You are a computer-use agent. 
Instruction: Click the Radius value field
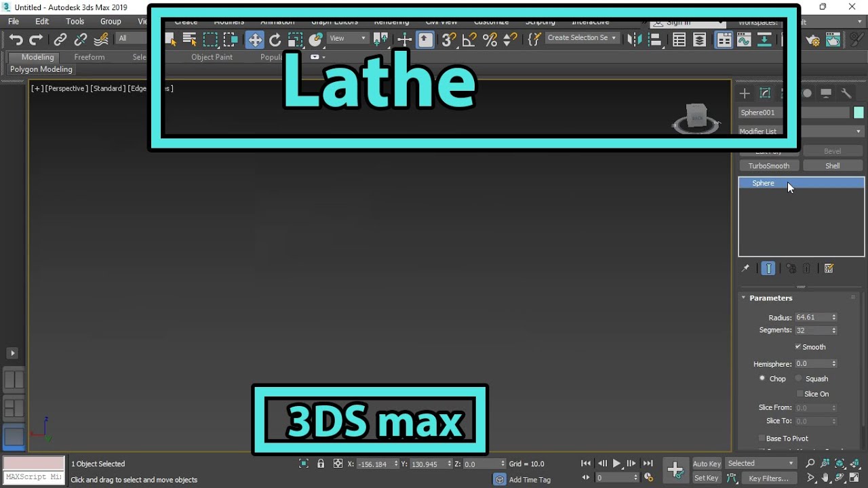point(813,317)
